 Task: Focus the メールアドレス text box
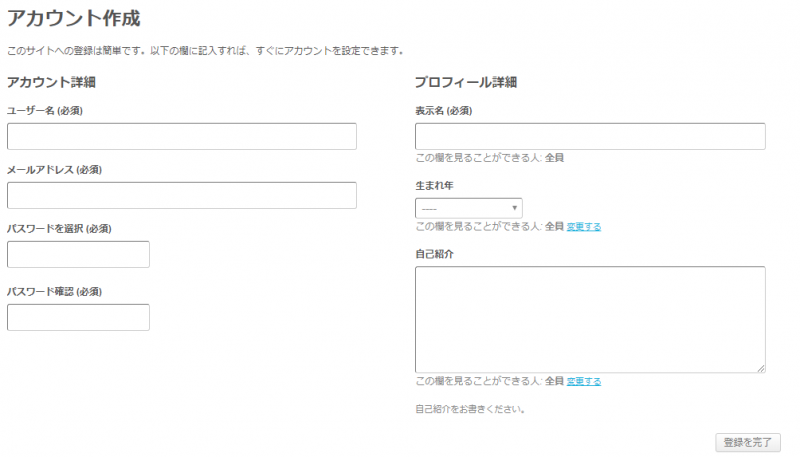coord(181,196)
